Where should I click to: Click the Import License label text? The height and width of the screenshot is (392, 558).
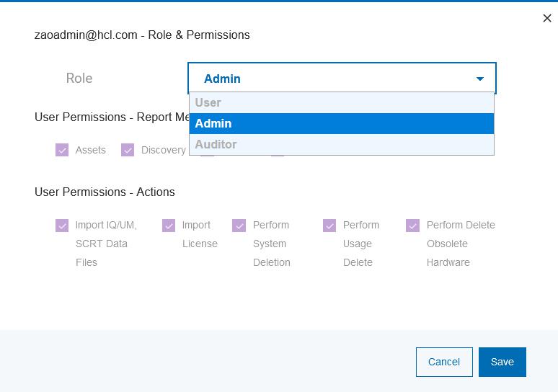pyautogui.click(x=199, y=234)
